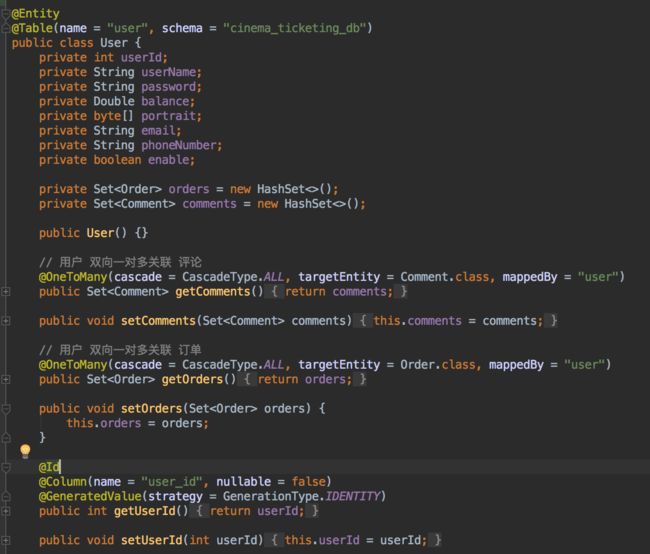Click the setOrders method name
The height and width of the screenshot is (554, 650).
(x=151, y=408)
